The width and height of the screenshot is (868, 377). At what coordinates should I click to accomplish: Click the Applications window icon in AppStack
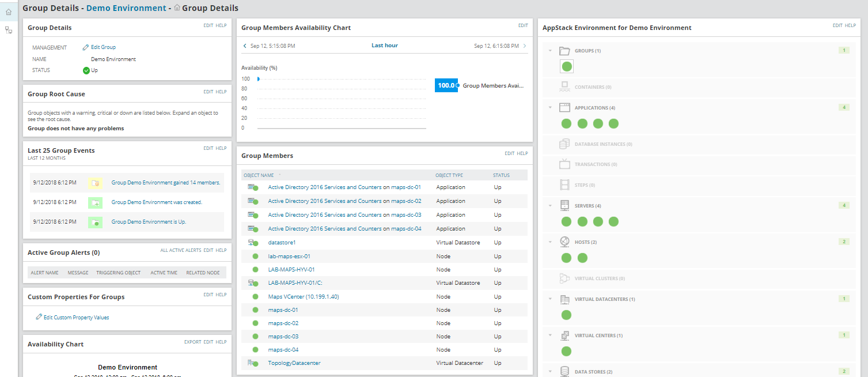[x=564, y=108]
